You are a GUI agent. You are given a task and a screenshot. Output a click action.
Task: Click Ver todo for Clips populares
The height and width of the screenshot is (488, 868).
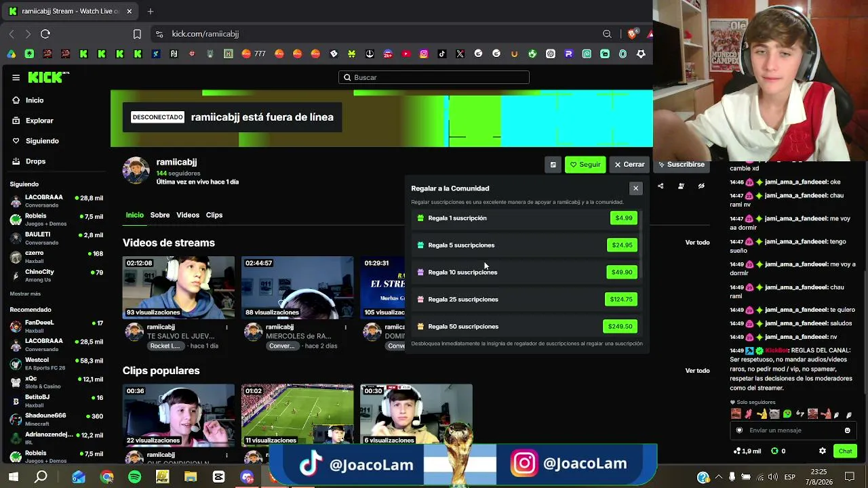pyautogui.click(x=697, y=371)
